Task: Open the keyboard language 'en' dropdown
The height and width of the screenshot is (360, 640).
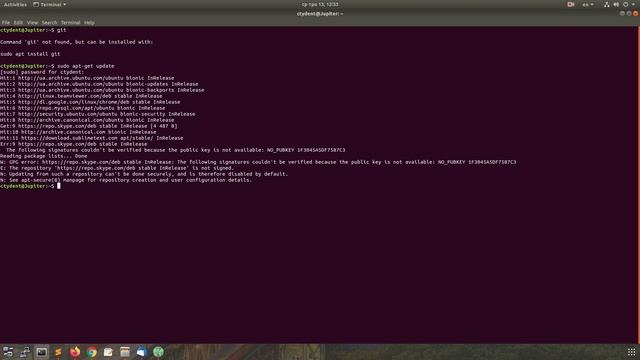Action: tap(588, 4)
